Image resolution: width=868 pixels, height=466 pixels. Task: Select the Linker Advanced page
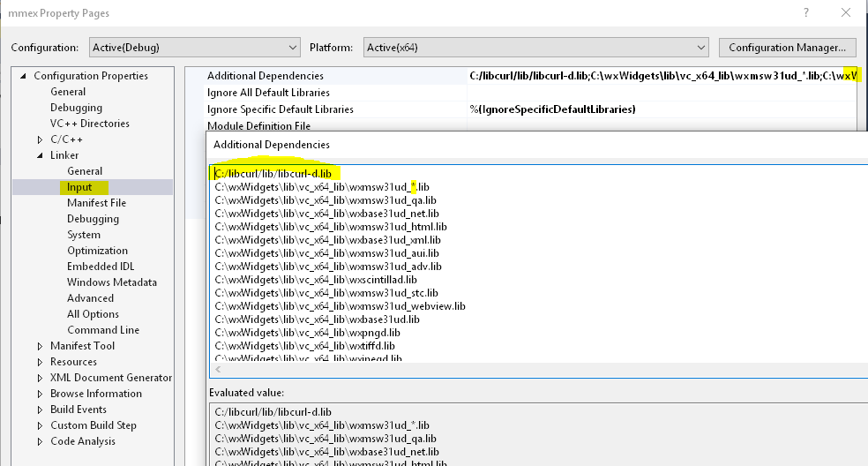90,298
